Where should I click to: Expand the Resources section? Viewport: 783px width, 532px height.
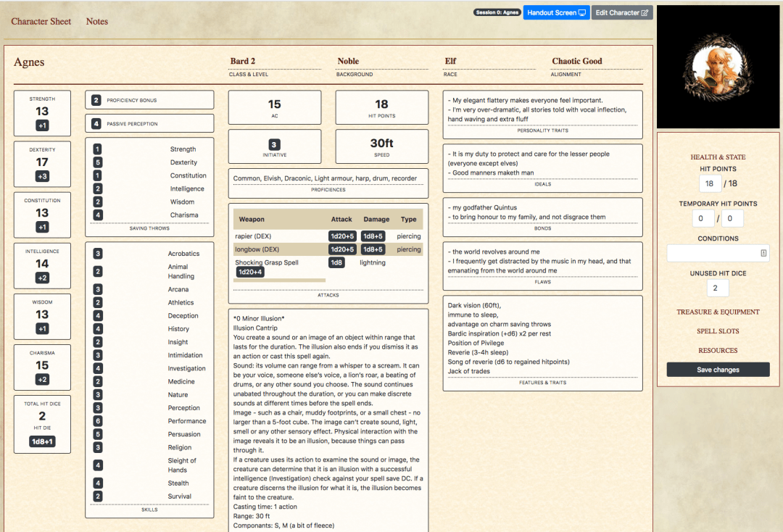click(718, 350)
